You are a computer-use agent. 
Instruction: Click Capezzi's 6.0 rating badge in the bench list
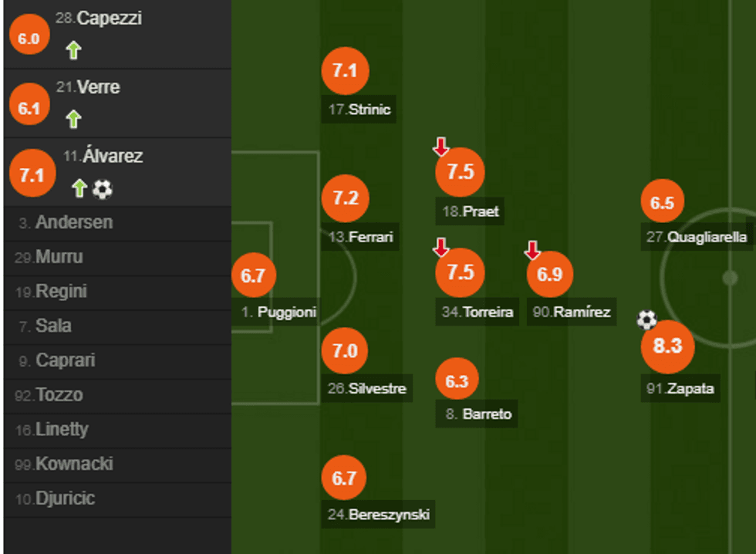click(29, 39)
